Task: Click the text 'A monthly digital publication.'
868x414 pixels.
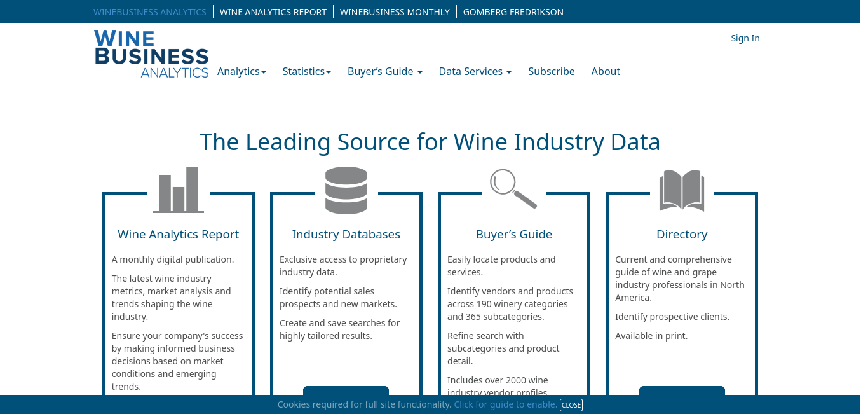Action: (173, 259)
